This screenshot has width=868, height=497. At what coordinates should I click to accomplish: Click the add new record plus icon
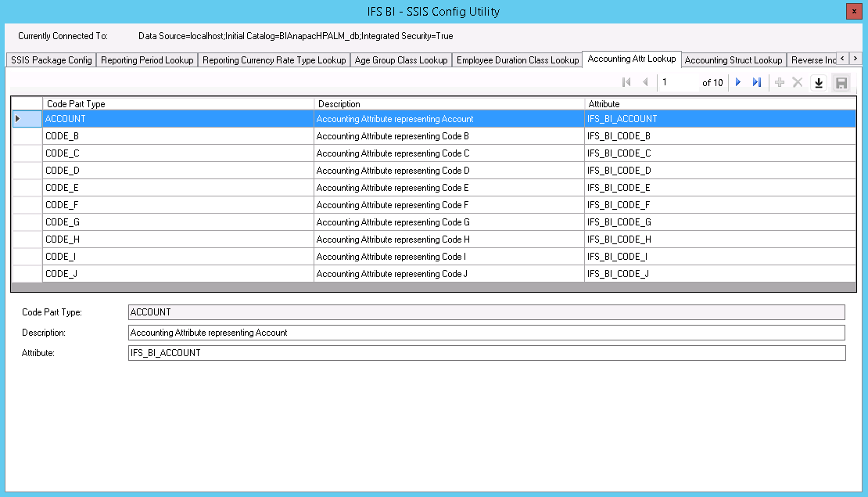pyautogui.click(x=780, y=82)
